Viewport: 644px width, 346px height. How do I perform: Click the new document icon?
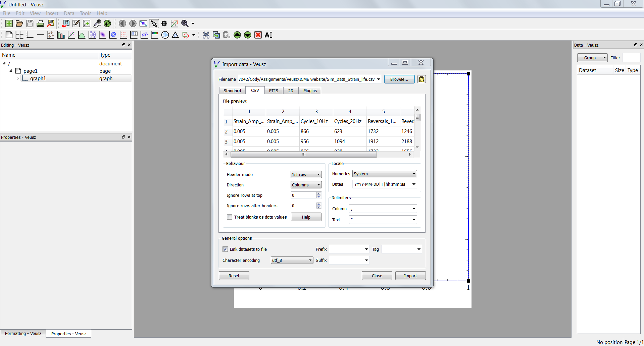[9, 23]
